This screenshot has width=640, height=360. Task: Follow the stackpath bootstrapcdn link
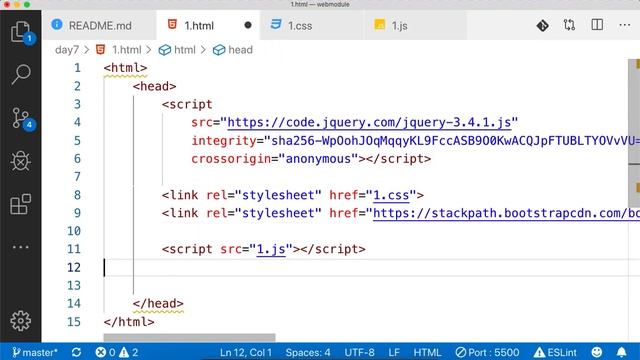pos(506,213)
